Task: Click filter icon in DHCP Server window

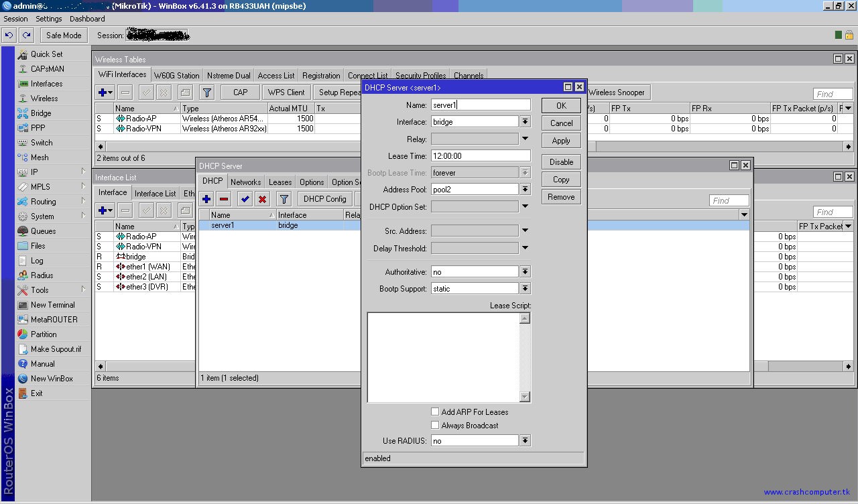Action: click(x=284, y=199)
